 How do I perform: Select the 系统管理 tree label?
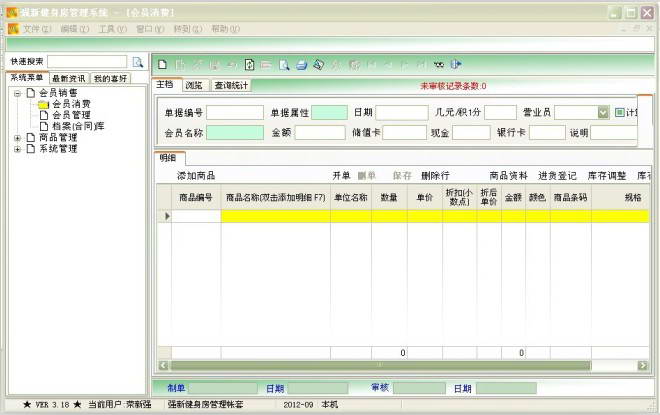(58, 149)
